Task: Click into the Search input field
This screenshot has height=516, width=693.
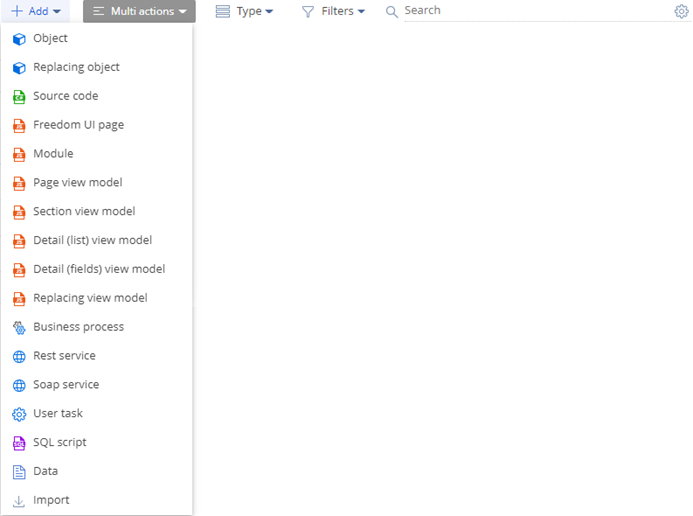Action: 535,11
